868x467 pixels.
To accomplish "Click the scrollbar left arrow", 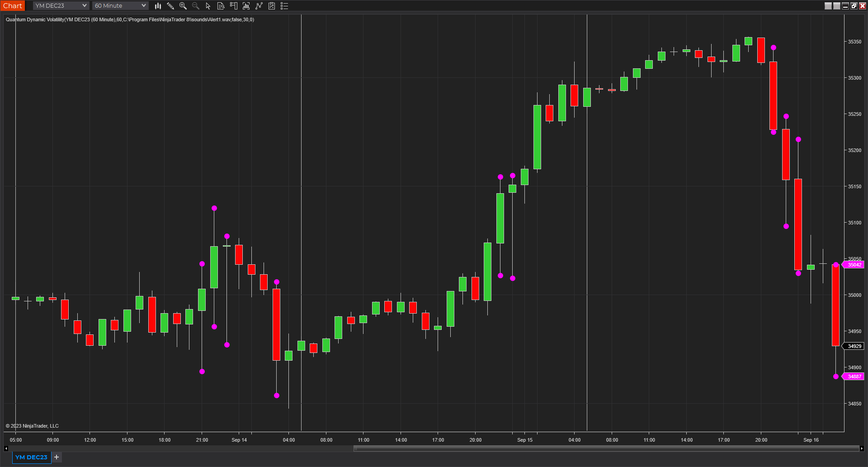I will pyautogui.click(x=6, y=448).
